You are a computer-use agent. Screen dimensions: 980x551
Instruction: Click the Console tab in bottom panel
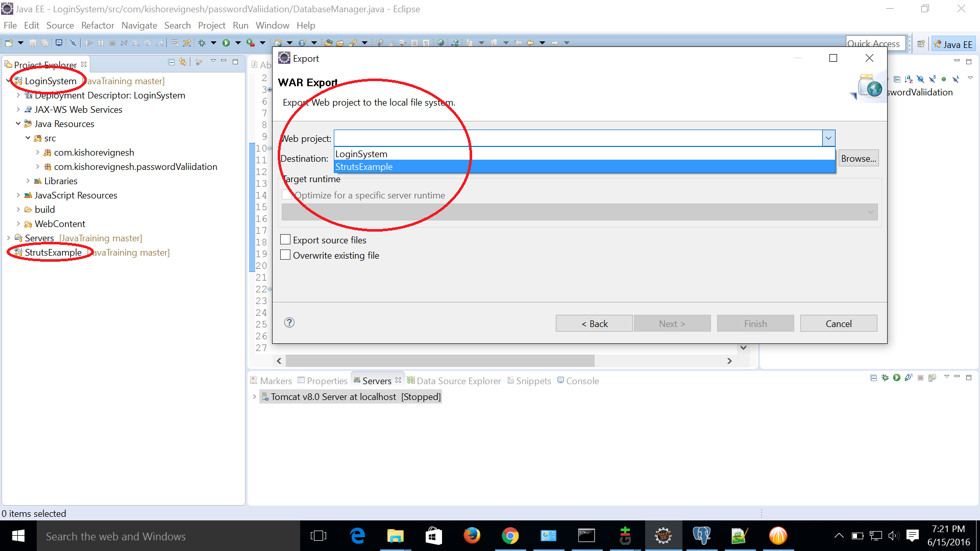pos(582,381)
